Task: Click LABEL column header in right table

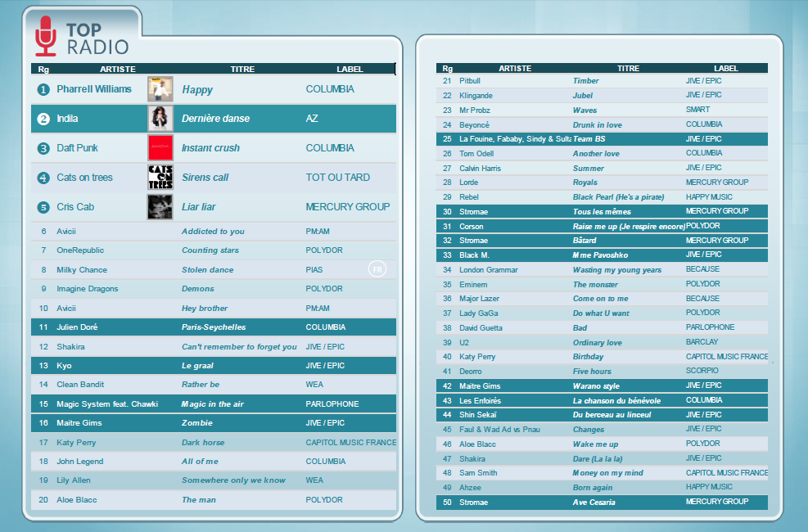Action: pos(725,69)
